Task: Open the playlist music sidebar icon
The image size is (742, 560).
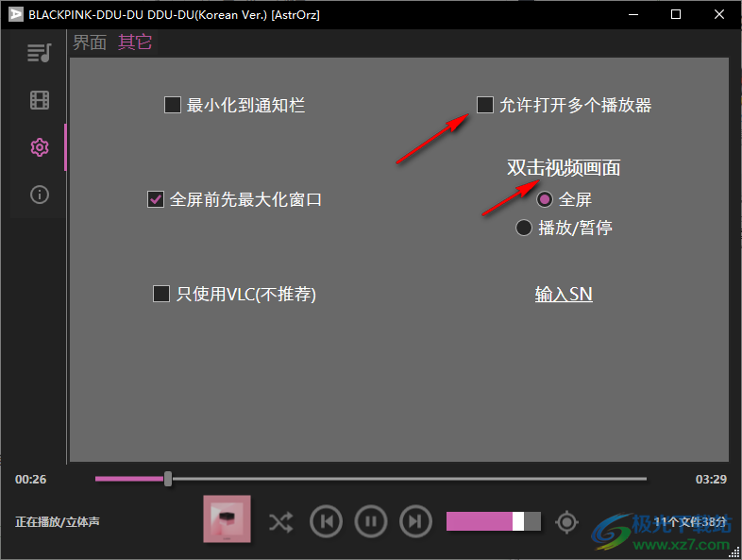Action: point(40,53)
